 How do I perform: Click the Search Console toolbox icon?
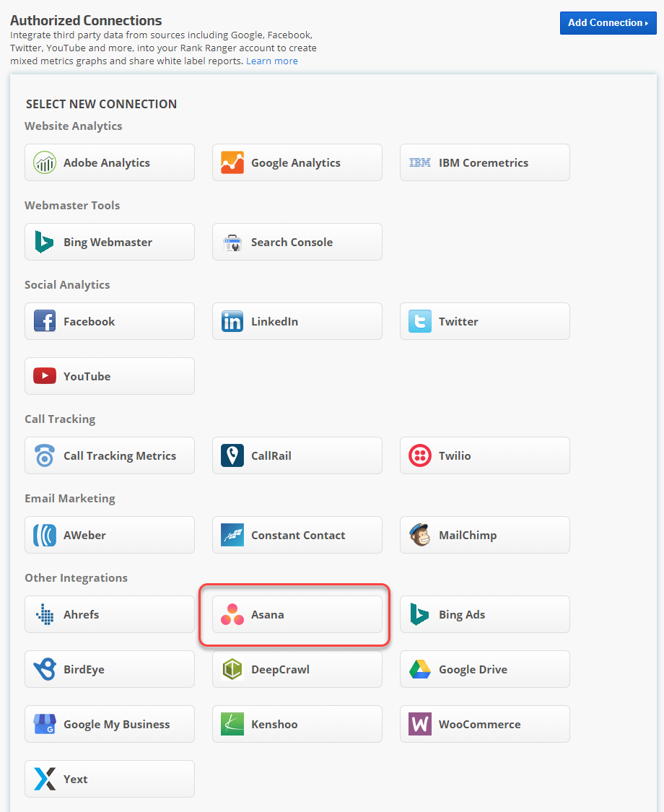(232, 243)
